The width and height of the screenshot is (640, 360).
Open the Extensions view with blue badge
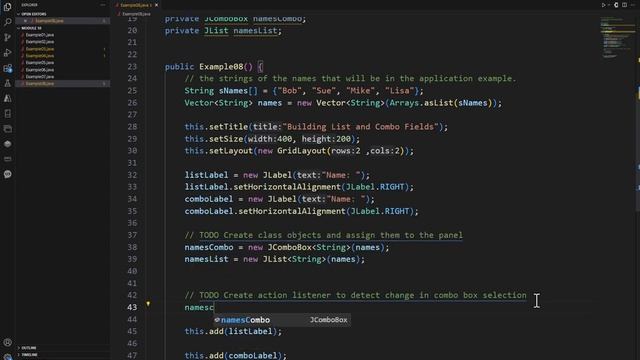[x=7, y=68]
